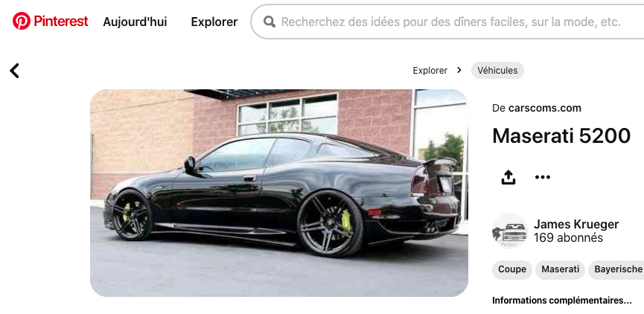644x314 pixels.
Task: Open James Krueger's profile avatar
Action: 510,231
